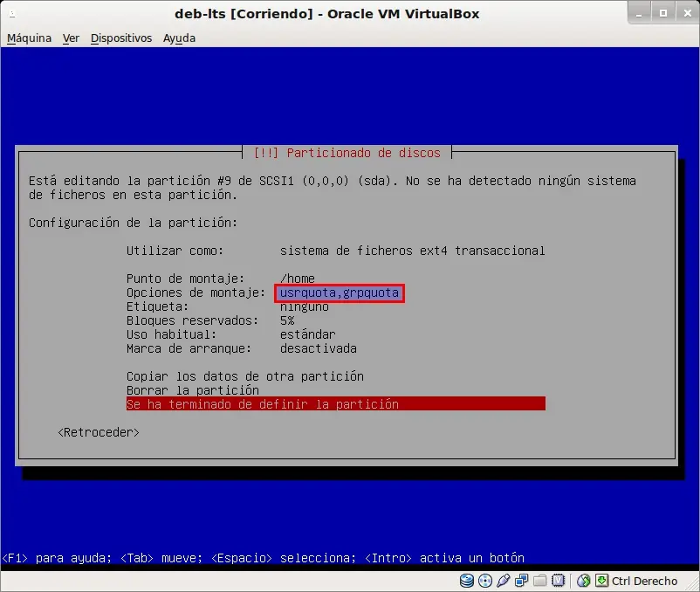This screenshot has width=700, height=592.
Task: Open the Ver menu
Action: 71,38
